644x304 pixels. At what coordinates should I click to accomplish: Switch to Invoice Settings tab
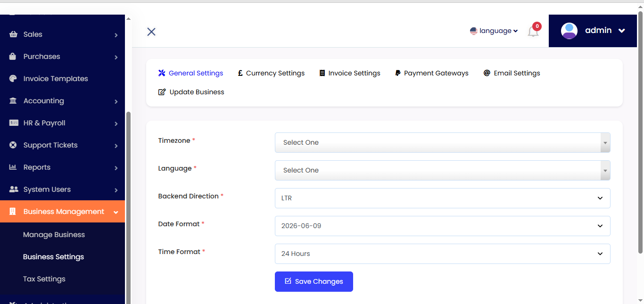(350, 73)
